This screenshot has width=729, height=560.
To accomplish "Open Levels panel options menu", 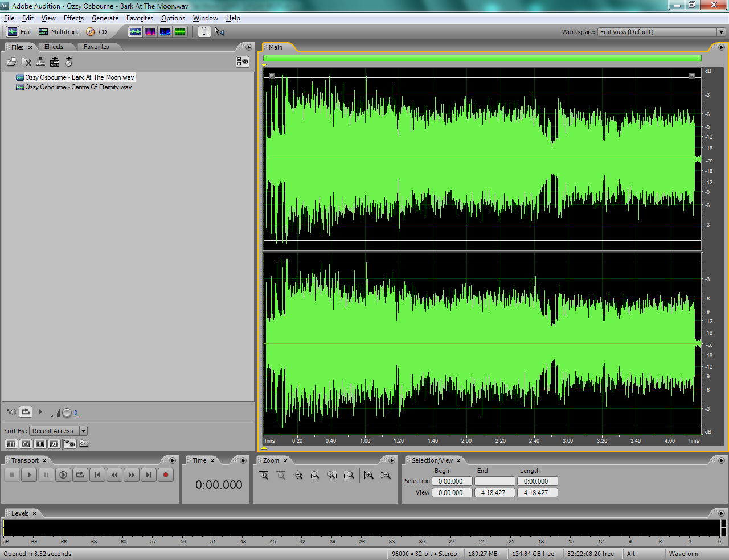I will pyautogui.click(x=722, y=513).
